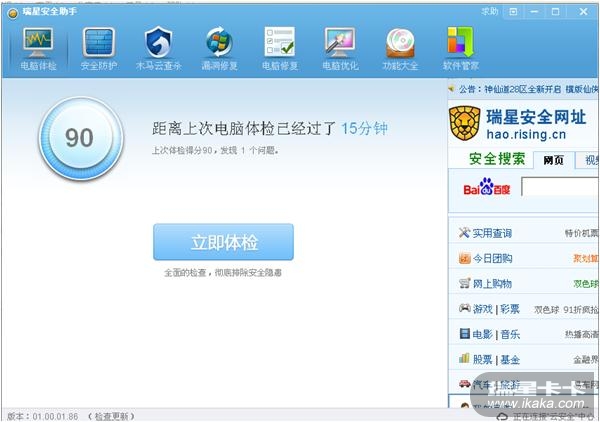Open the 功能大全 all features disc icon
The image size is (600, 422).
pyautogui.click(x=400, y=49)
